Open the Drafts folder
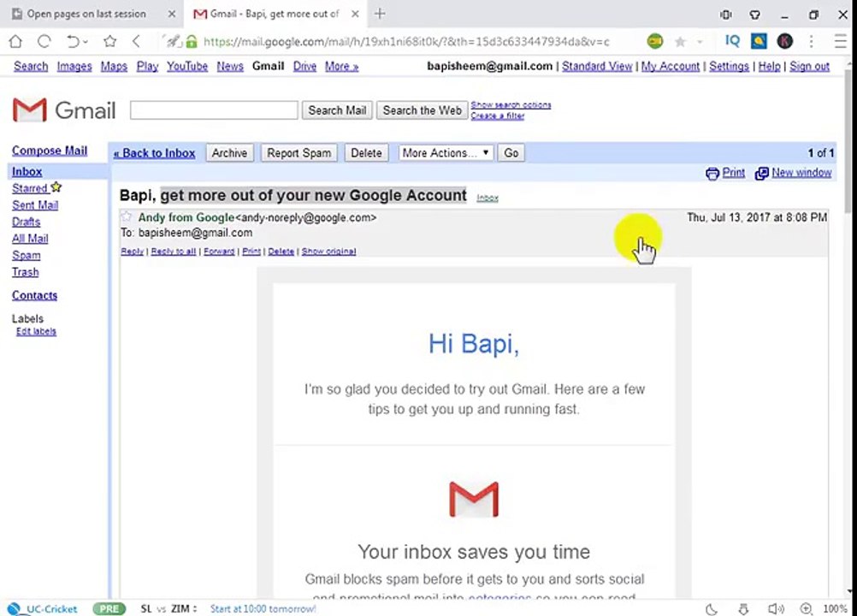The image size is (857, 616). pyautogui.click(x=27, y=222)
